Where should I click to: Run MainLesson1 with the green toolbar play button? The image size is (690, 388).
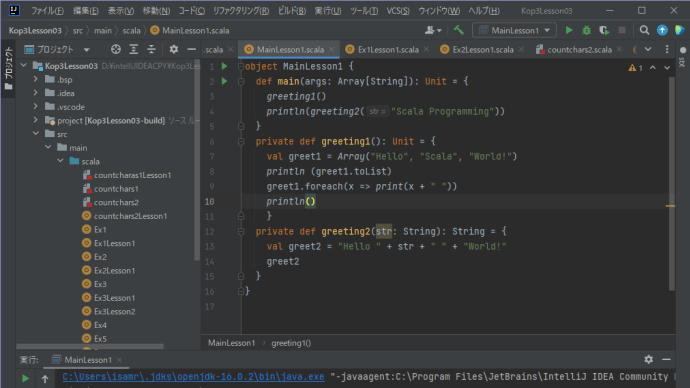[x=569, y=30]
